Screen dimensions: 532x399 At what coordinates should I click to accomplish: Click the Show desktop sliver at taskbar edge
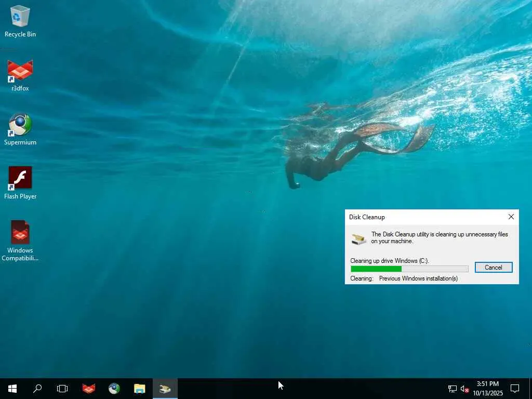pyautogui.click(x=530, y=389)
